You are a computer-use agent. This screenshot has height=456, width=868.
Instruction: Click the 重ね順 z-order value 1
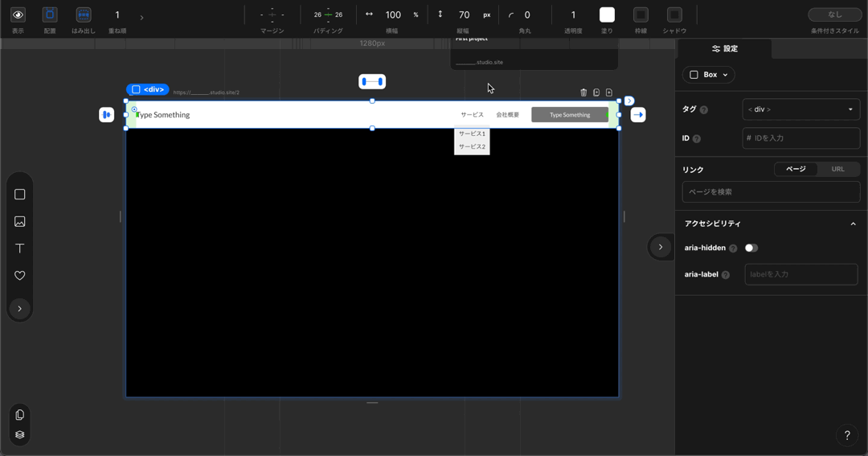click(117, 15)
